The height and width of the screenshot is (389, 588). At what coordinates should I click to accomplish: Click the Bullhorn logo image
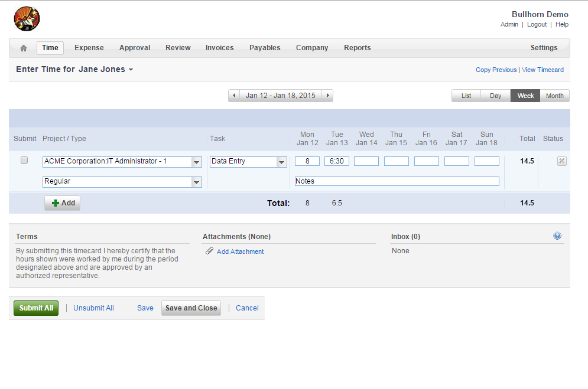[27, 19]
